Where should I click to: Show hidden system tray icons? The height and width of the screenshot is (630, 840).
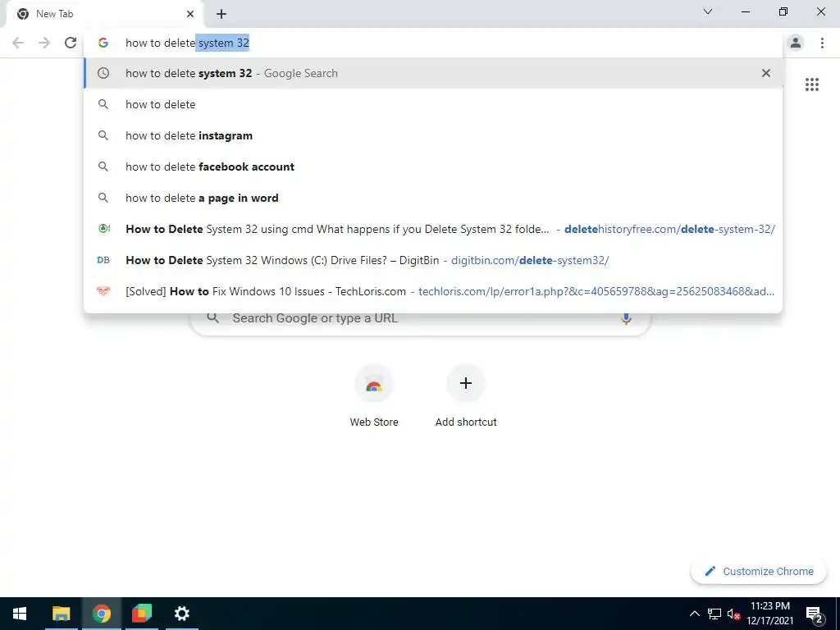[694, 614]
